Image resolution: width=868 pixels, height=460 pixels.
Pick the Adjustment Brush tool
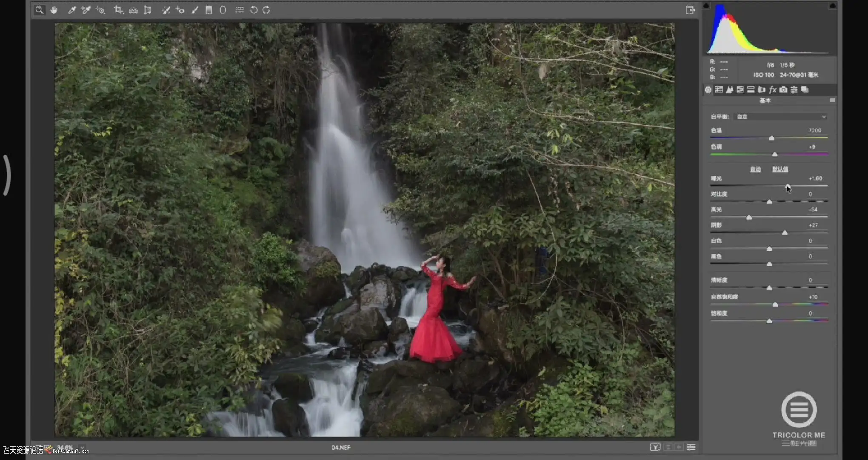click(195, 10)
